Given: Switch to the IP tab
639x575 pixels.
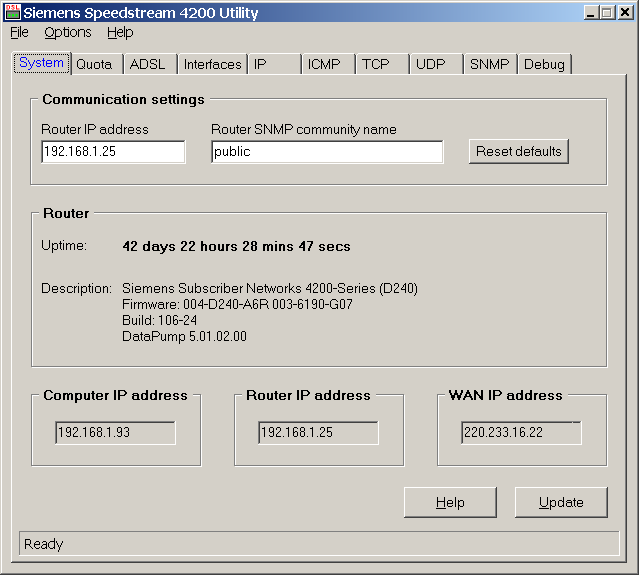Looking at the screenshot, I should [x=275, y=64].
